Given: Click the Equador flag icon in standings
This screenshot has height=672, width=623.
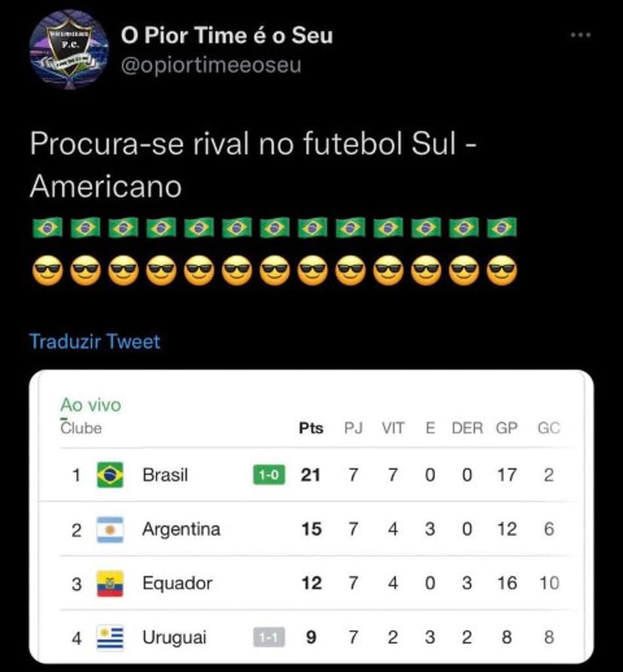Looking at the screenshot, I should (x=110, y=583).
